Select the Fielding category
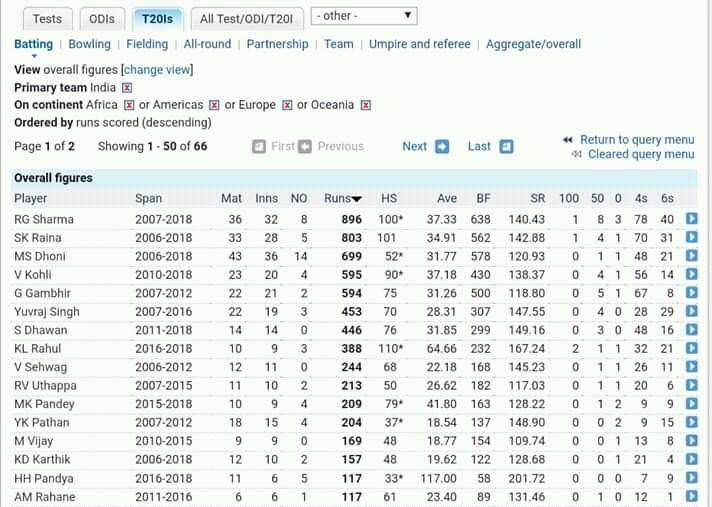The image size is (712, 507). coord(147,44)
